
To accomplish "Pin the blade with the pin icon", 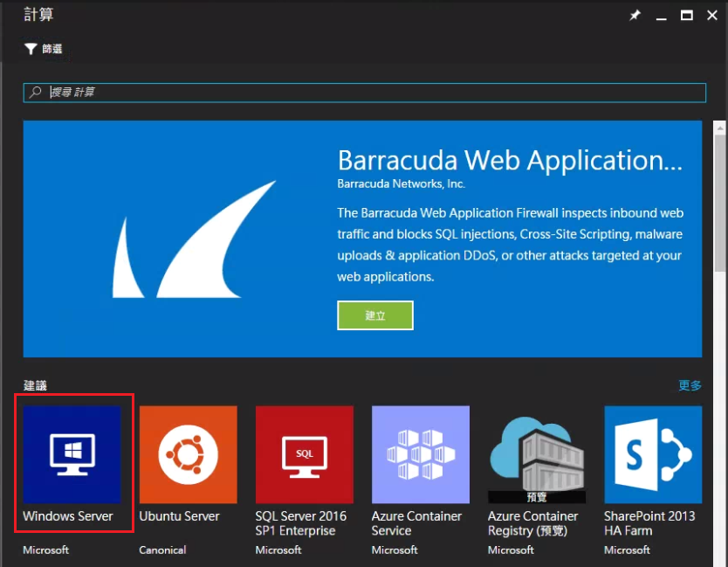I will [x=635, y=16].
